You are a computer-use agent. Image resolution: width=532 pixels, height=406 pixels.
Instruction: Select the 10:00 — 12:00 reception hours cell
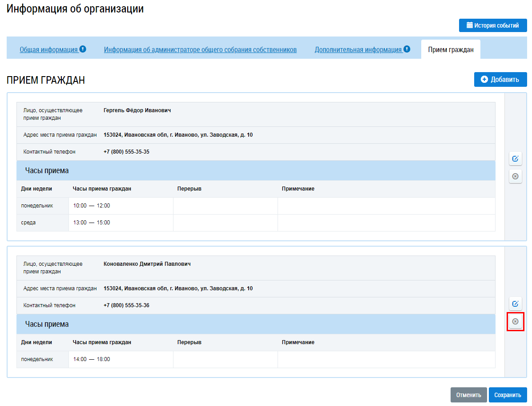[x=92, y=206]
